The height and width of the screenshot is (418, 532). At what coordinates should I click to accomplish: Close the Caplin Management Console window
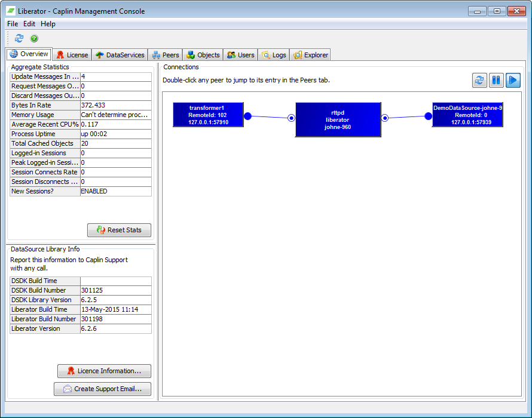click(516, 11)
